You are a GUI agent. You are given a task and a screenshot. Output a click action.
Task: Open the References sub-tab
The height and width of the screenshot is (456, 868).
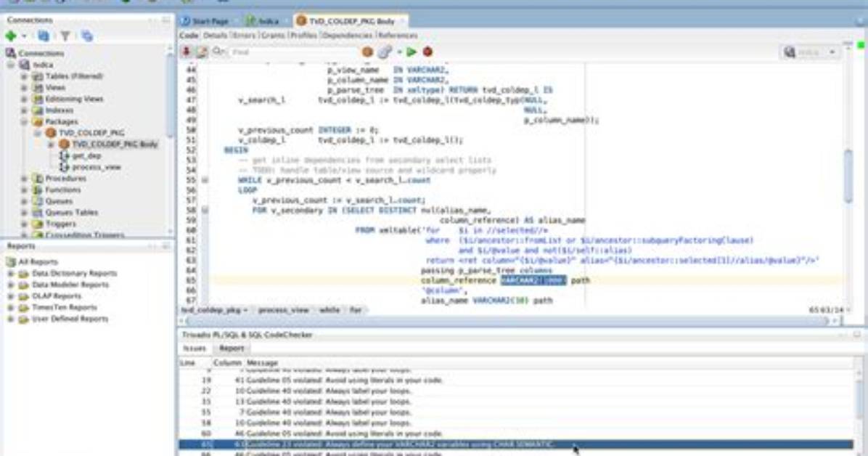398,36
